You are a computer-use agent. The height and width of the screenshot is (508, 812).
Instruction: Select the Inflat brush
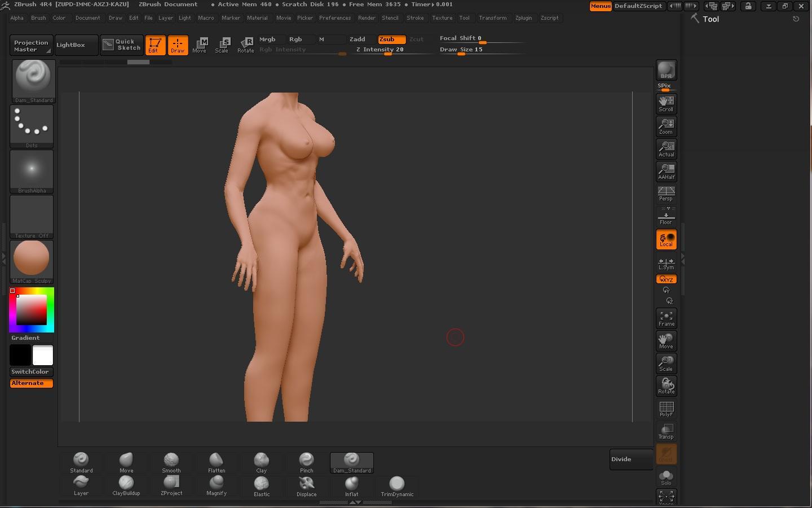coord(352,486)
